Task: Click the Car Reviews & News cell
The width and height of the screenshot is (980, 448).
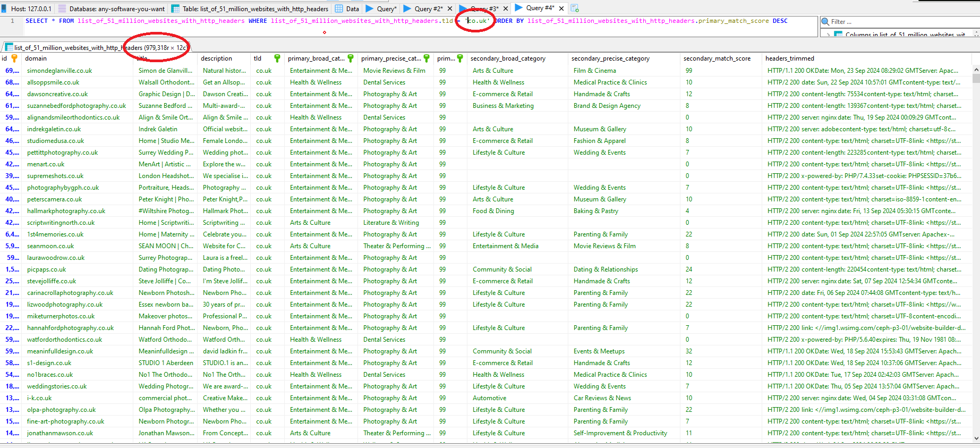Action: click(625, 398)
